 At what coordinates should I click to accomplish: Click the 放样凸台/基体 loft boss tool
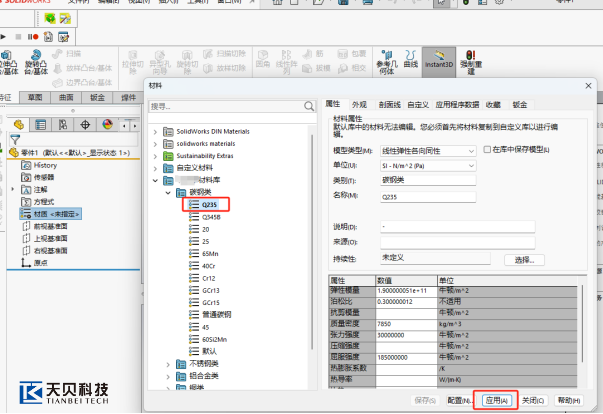click(83, 68)
